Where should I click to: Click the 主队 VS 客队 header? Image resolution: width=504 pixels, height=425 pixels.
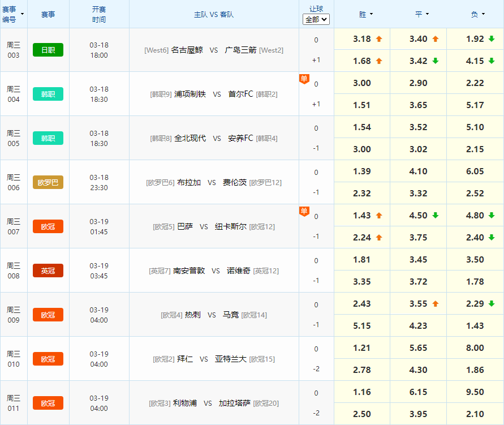click(x=214, y=15)
